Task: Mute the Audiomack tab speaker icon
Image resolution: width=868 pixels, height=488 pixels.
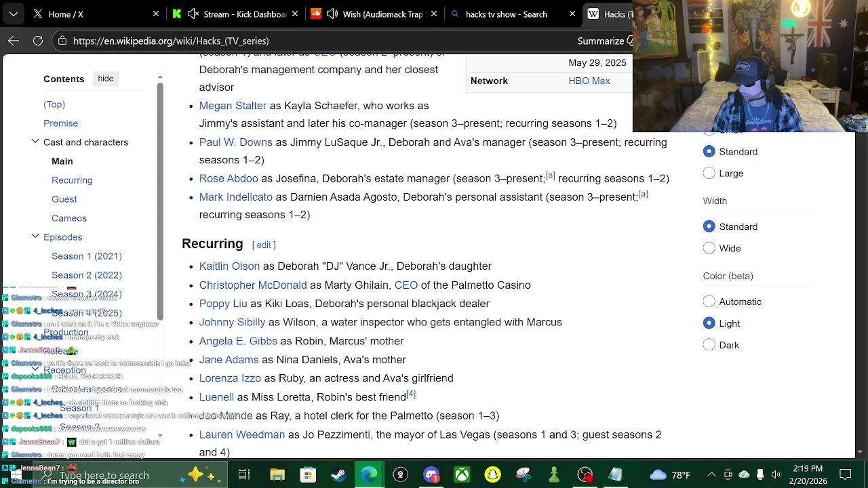Action: point(332,14)
